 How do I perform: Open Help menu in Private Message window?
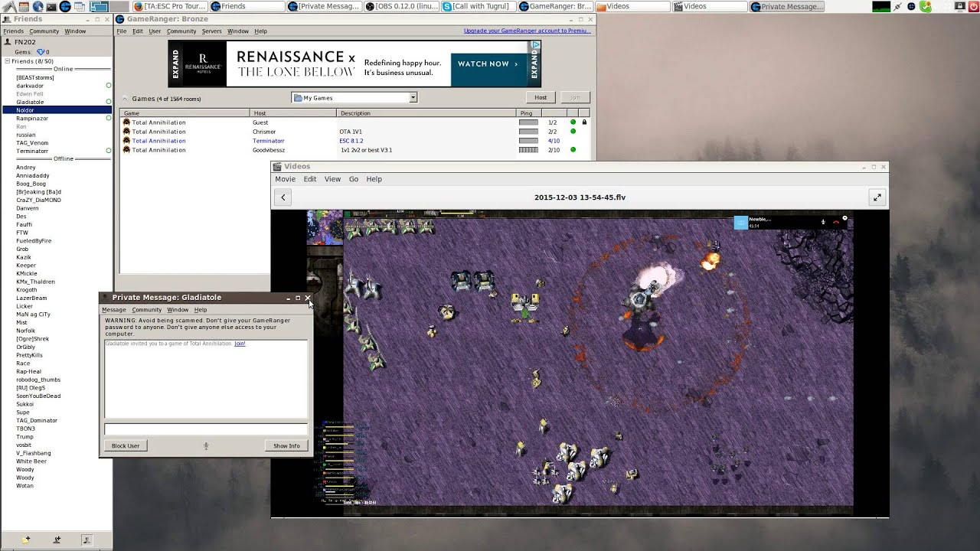pyautogui.click(x=201, y=310)
